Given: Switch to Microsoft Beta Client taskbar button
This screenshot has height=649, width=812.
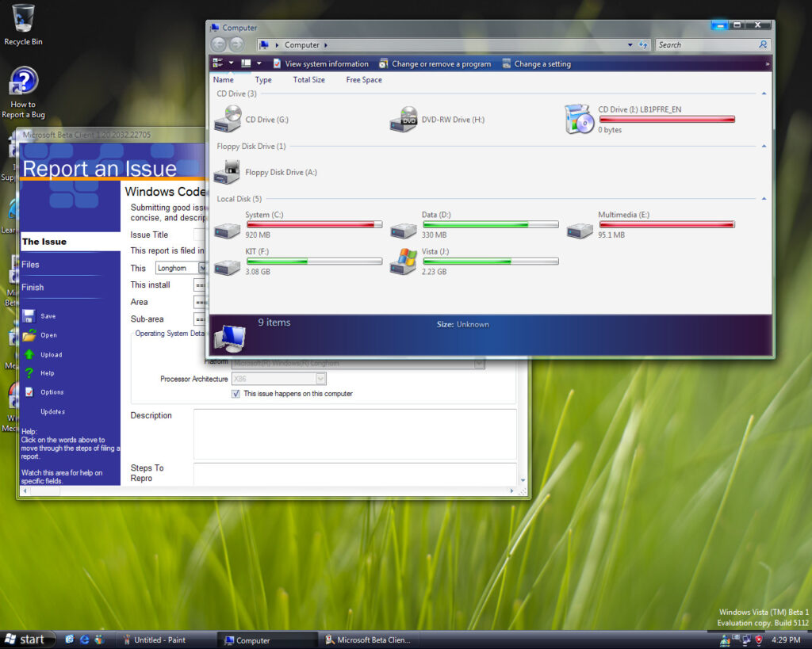Looking at the screenshot, I should [x=368, y=640].
